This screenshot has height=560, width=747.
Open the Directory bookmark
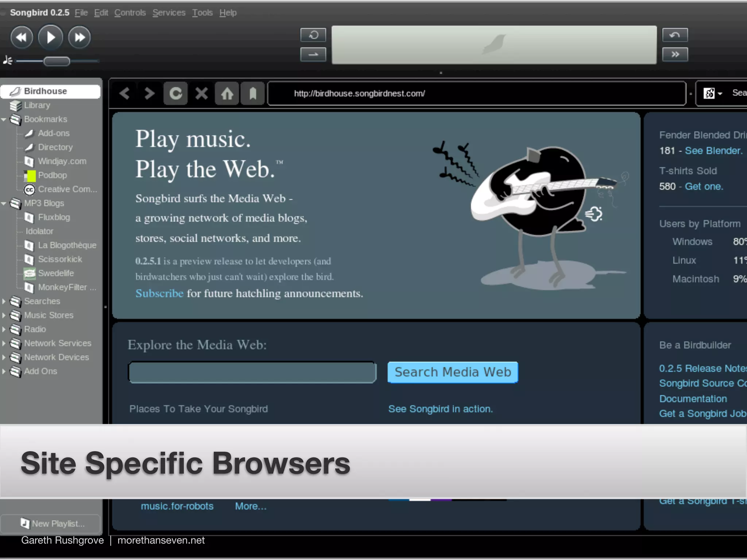click(x=55, y=147)
